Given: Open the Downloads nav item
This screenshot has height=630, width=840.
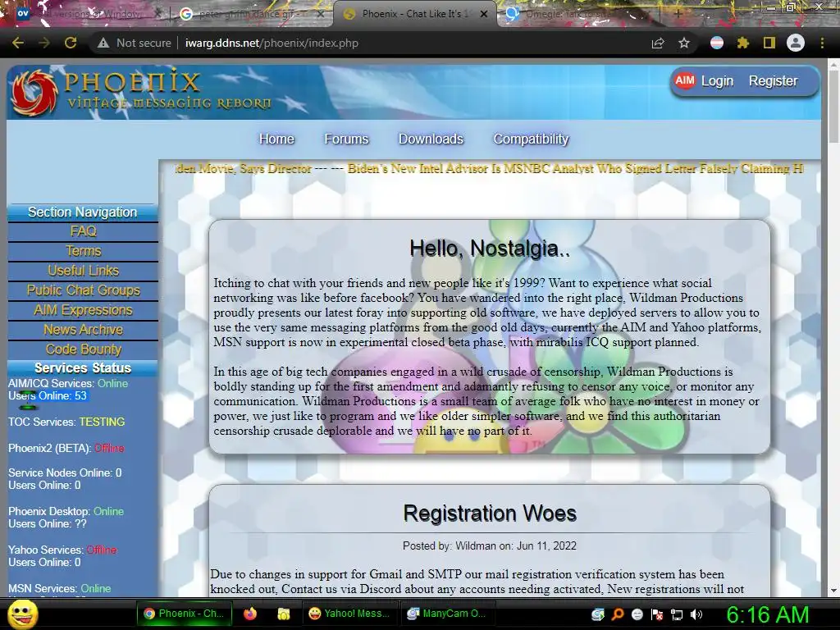Looking at the screenshot, I should pyautogui.click(x=431, y=139).
